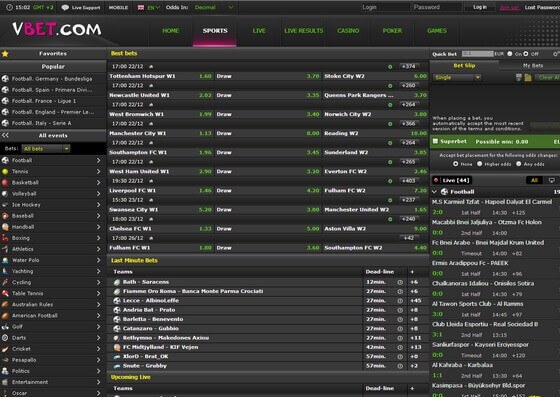Screen dimensions: 560x397
Task: Click the Live Support chat bubble icon
Action: pos(65,7)
